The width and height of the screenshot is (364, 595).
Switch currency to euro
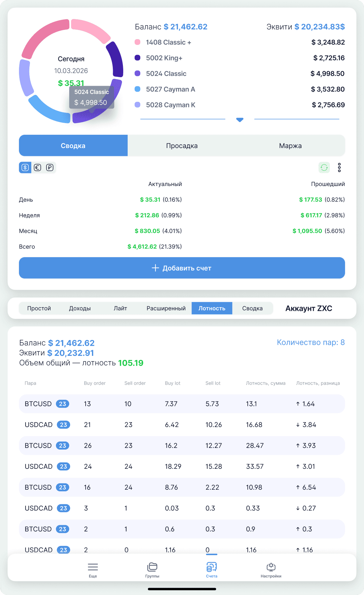(x=38, y=168)
